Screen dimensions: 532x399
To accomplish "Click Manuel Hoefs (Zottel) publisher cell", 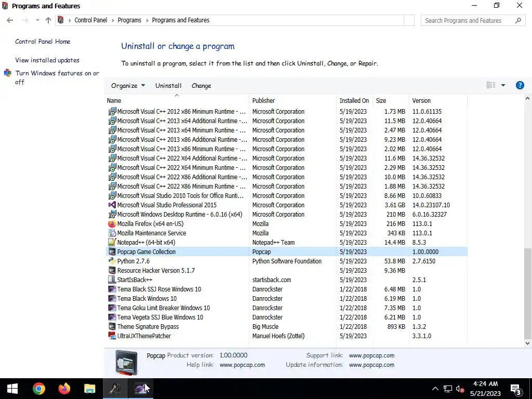I will pyautogui.click(x=278, y=336).
